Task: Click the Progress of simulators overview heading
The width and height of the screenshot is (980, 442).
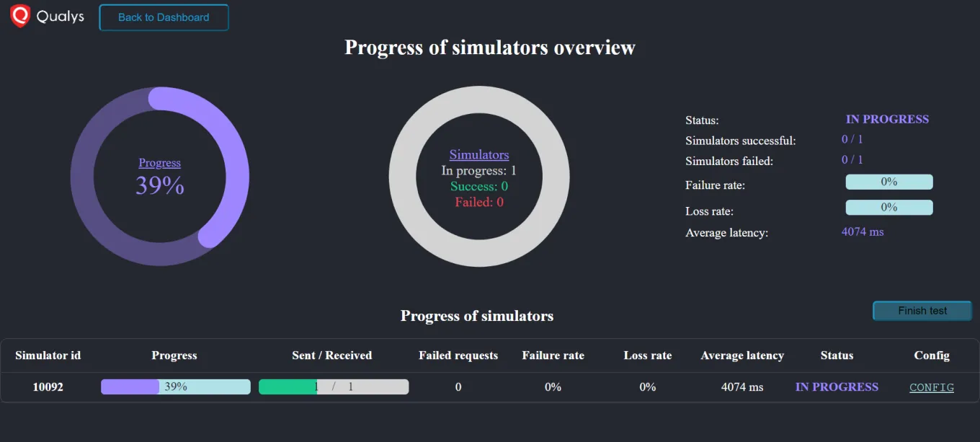Action: [489, 48]
